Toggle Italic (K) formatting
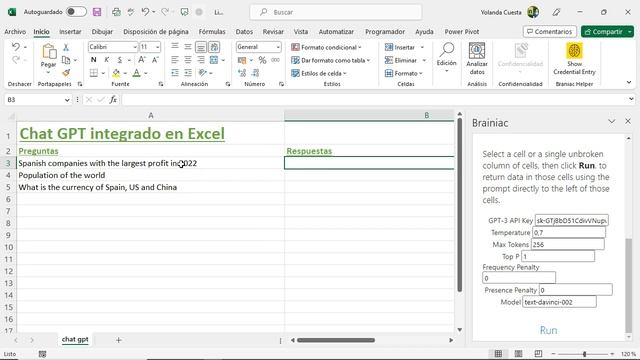640x360 pixels. [107, 60]
